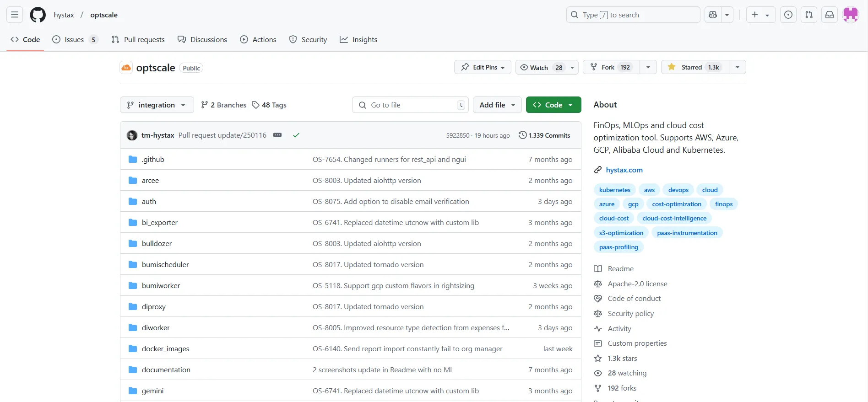Click the Activity pulse icon
Screen dimensions: 868x402
[x=598, y=329]
